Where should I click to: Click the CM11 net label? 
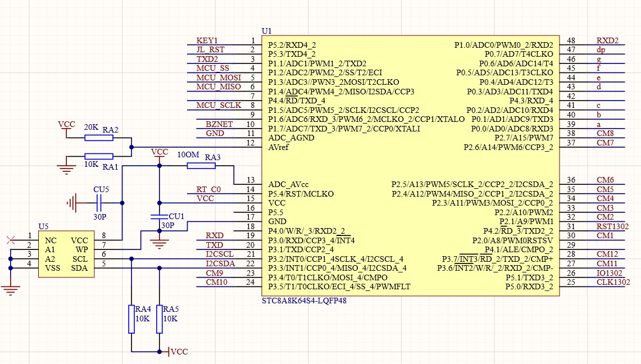[607, 263]
